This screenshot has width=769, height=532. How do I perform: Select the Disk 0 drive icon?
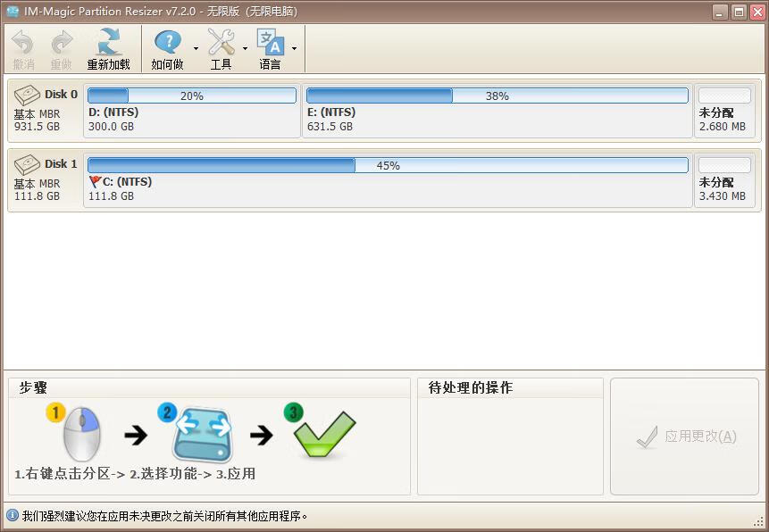click(x=27, y=95)
